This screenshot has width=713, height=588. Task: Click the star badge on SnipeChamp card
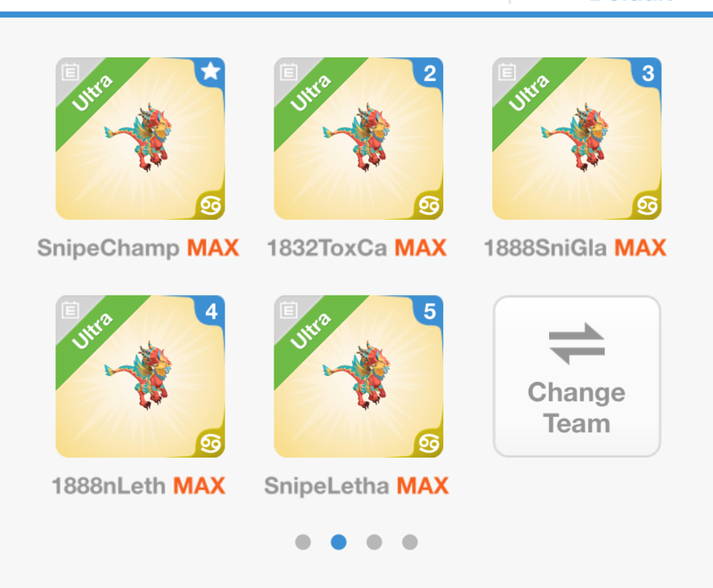click(x=210, y=71)
